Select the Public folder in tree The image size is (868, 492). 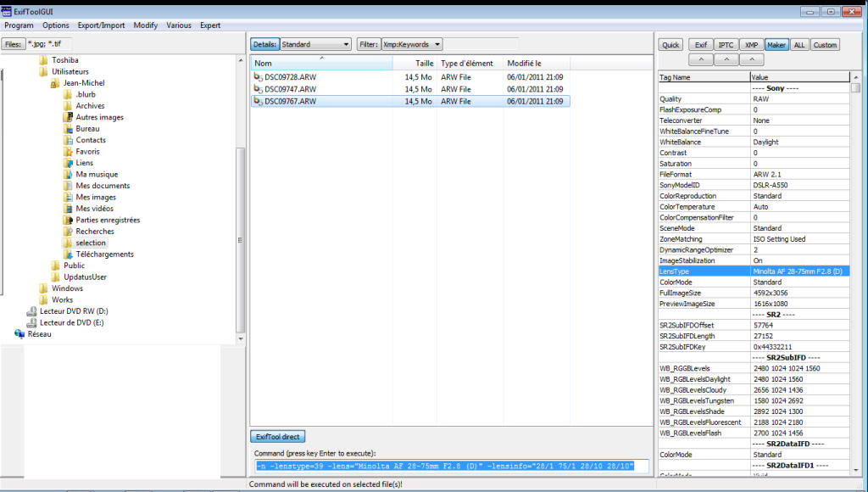[x=75, y=266]
